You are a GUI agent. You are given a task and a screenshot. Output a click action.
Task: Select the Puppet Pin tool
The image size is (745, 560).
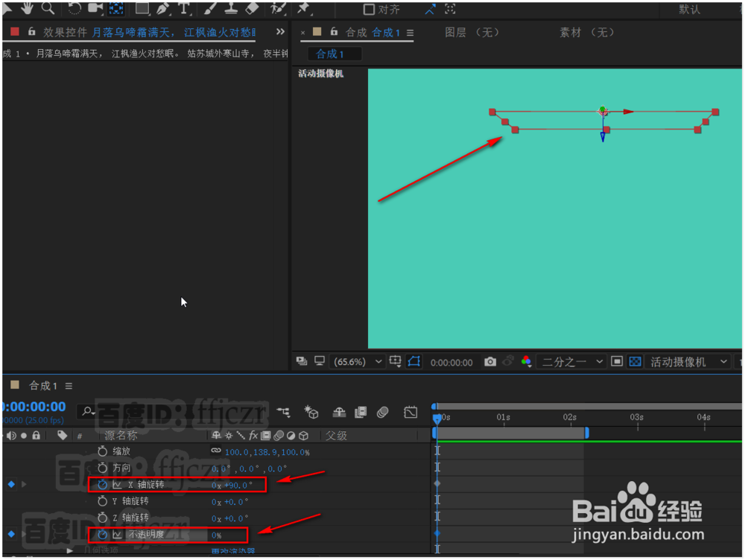click(x=303, y=7)
